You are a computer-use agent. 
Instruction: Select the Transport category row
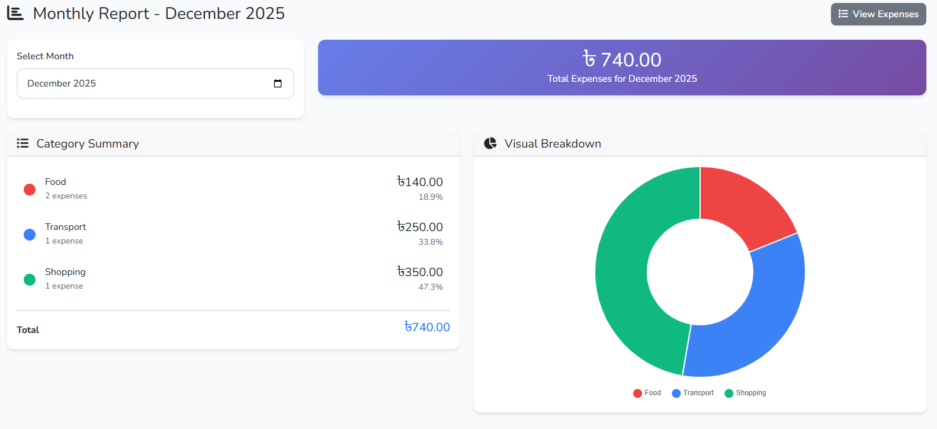pyautogui.click(x=232, y=234)
